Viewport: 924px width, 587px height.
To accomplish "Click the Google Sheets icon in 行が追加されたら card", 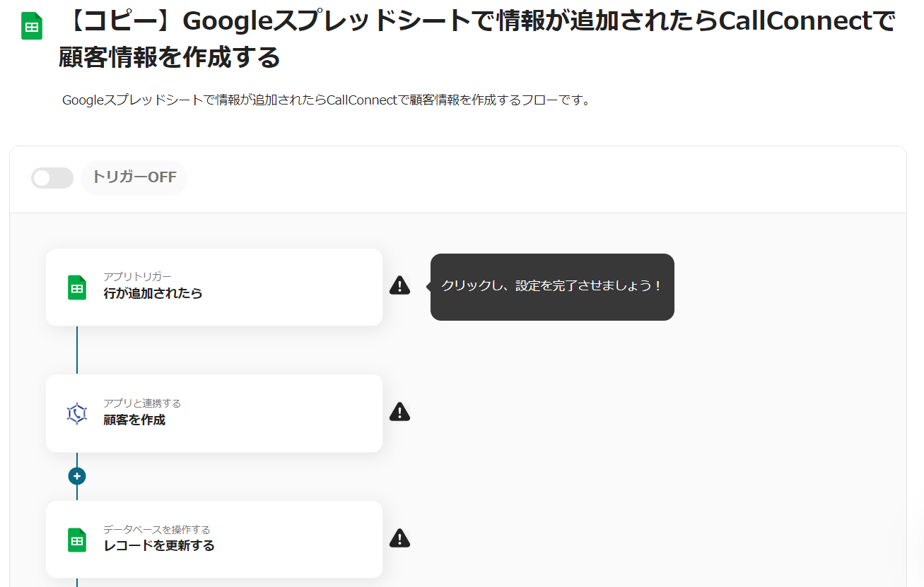I will click(77, 287).
